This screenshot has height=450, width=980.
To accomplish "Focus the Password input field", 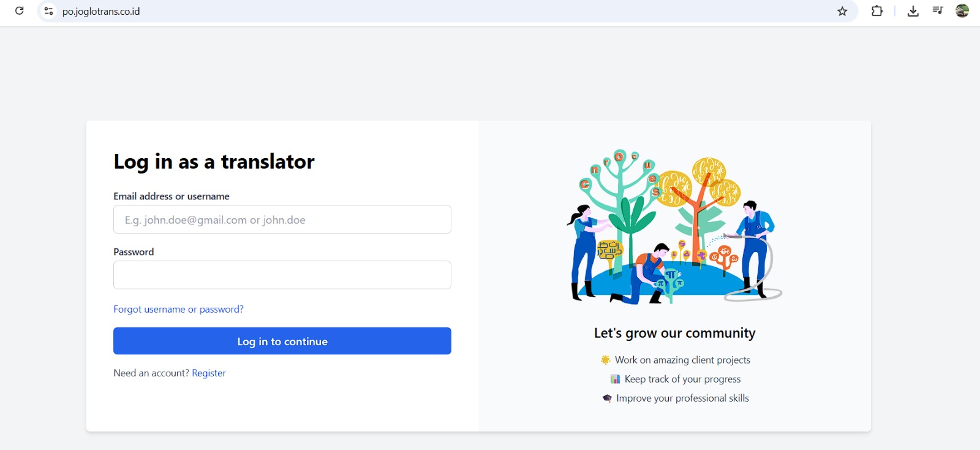I will tap(282, 275).
